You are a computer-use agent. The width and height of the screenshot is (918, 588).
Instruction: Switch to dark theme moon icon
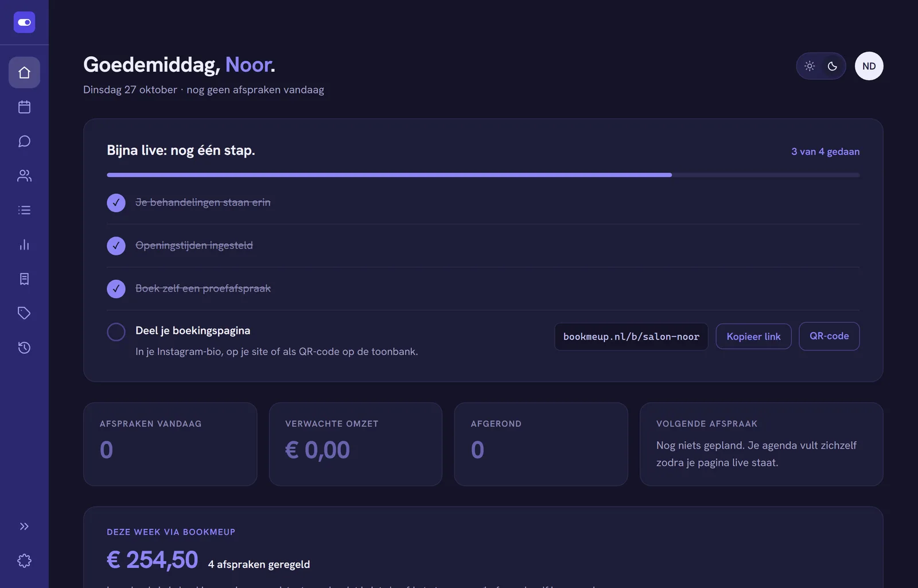(833, 66)
